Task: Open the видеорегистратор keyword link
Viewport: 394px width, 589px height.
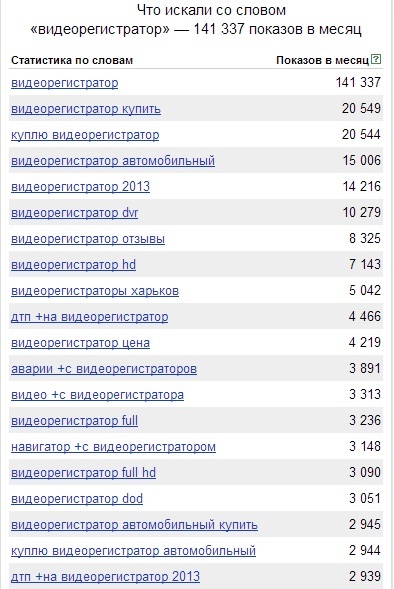Action: (65, 83)
